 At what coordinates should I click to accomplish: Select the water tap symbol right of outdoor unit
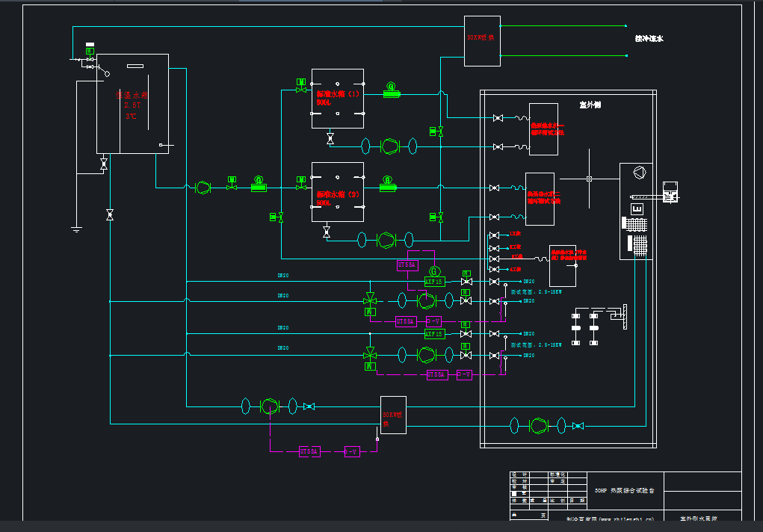point(670,192)
